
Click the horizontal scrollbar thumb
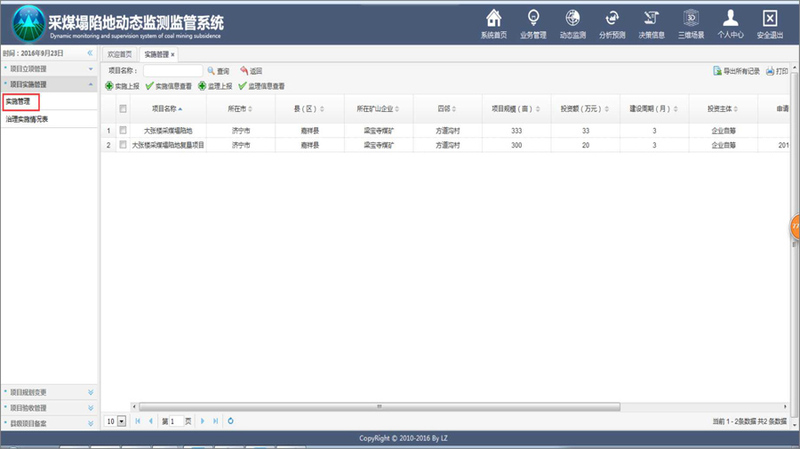[x=380, y=407]
